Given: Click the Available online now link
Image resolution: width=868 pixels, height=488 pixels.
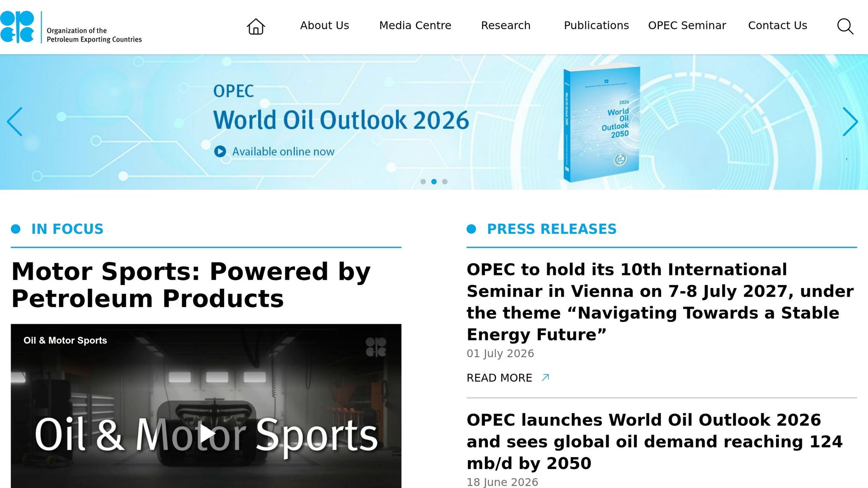Looking at the screenshot, I should [x=283, y=152].
